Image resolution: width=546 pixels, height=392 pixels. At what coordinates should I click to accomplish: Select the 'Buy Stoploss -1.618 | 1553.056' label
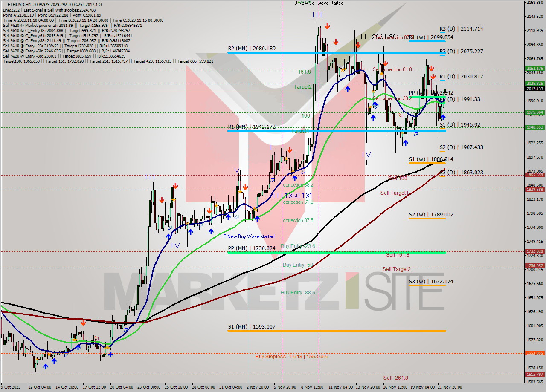[x=292, y=357]
